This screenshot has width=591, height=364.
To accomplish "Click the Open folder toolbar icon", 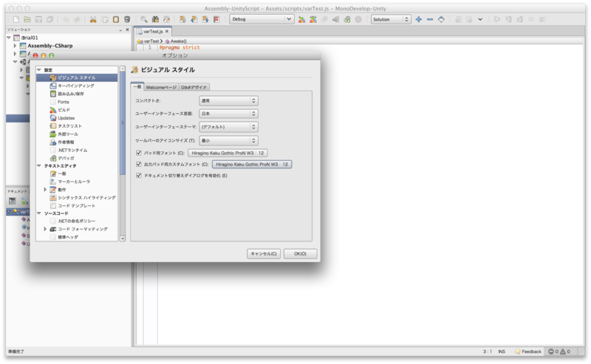I will click(27, 19).
